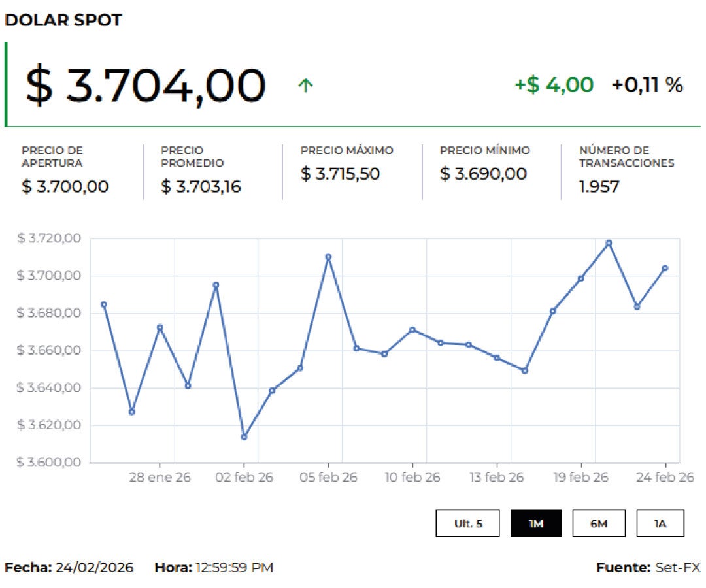The height and width of the screenshot is (588, 706).
Task: Click the peak data point at 05 feb 26
Action: (x=328, y=257)
